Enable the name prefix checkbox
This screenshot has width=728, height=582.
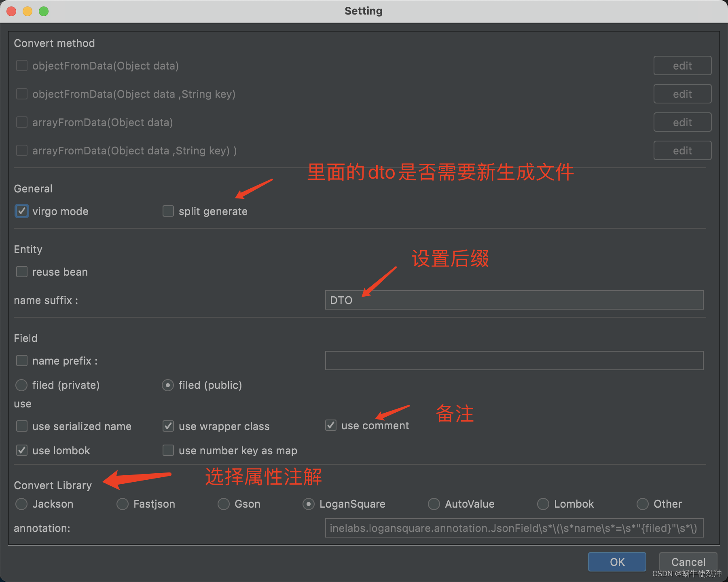22,361
